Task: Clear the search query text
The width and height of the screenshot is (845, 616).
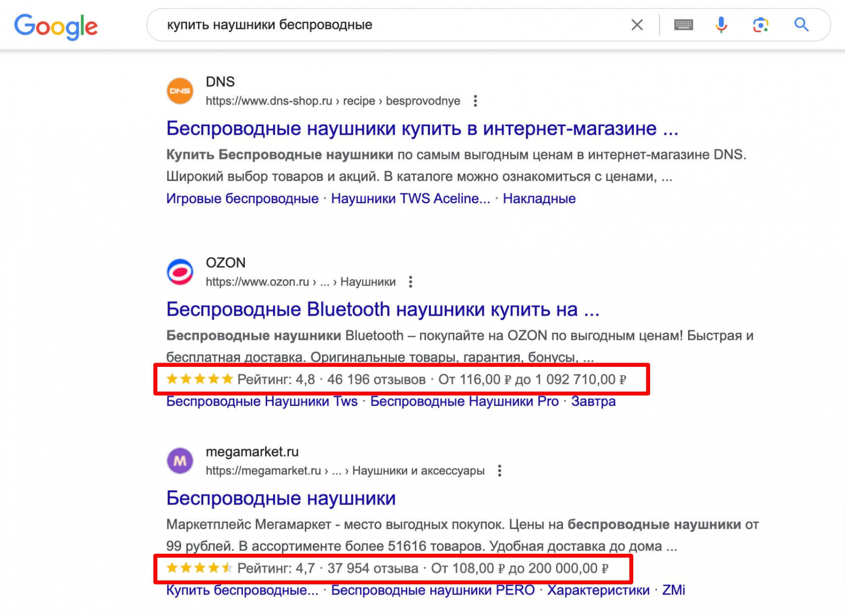Action: click(637, 25)
